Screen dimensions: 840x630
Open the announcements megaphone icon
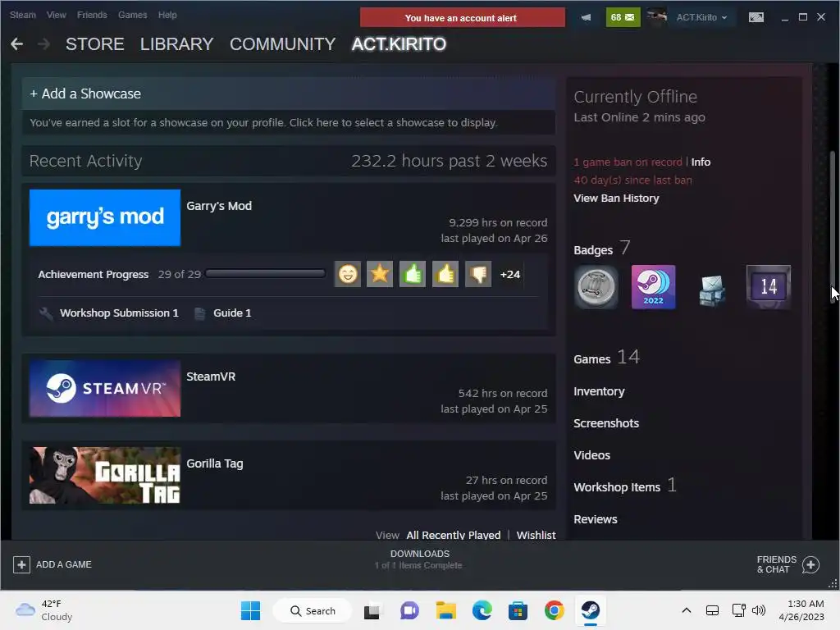(x=586, y=17)
